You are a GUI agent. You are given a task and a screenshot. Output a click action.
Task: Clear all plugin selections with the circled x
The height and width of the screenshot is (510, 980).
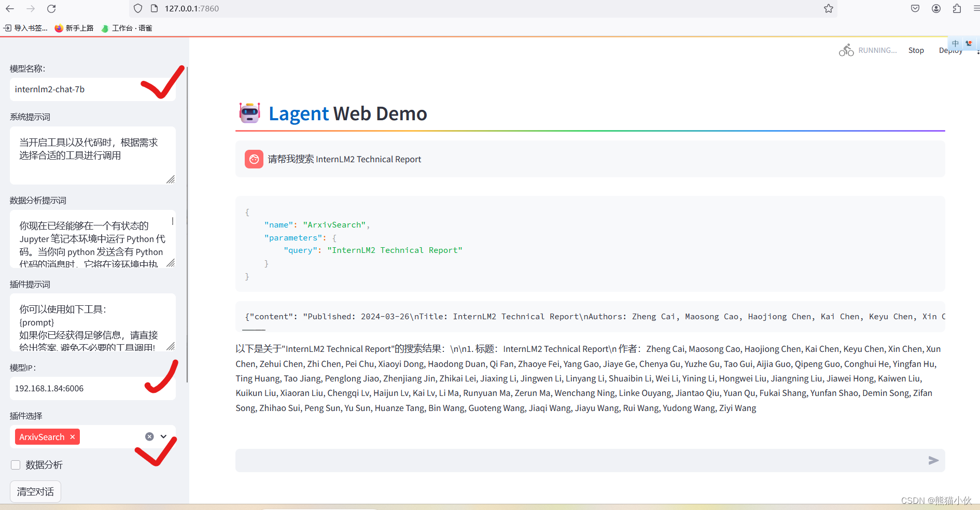tap(149, 436)
